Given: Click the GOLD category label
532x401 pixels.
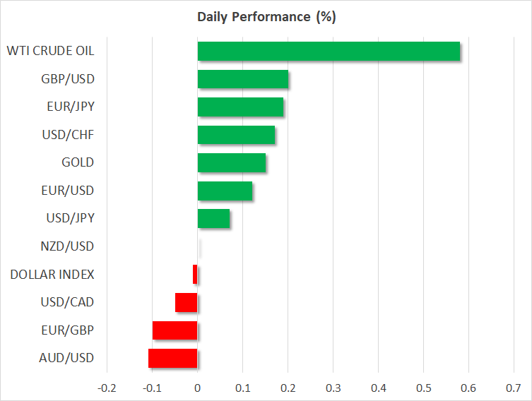Looking at the screenshot, I should (x=78, y=163).
